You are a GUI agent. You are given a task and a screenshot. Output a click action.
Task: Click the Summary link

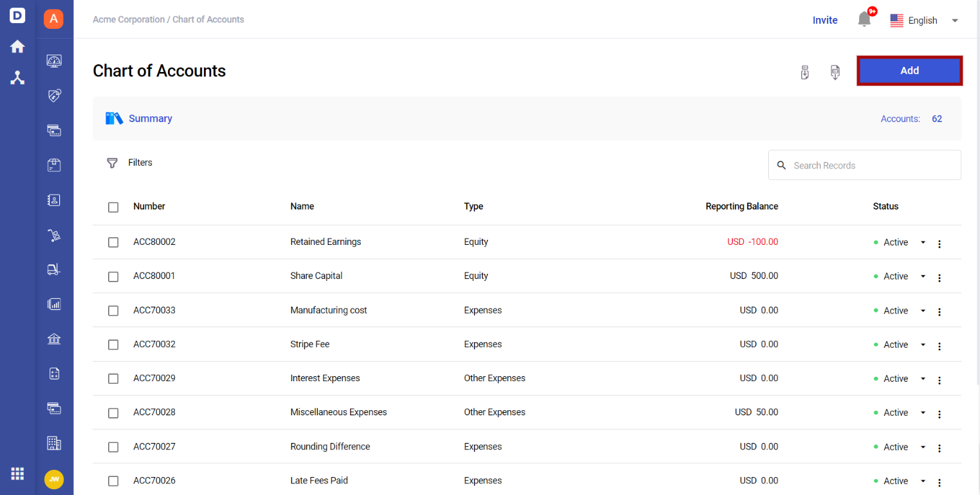click(151, 118)
